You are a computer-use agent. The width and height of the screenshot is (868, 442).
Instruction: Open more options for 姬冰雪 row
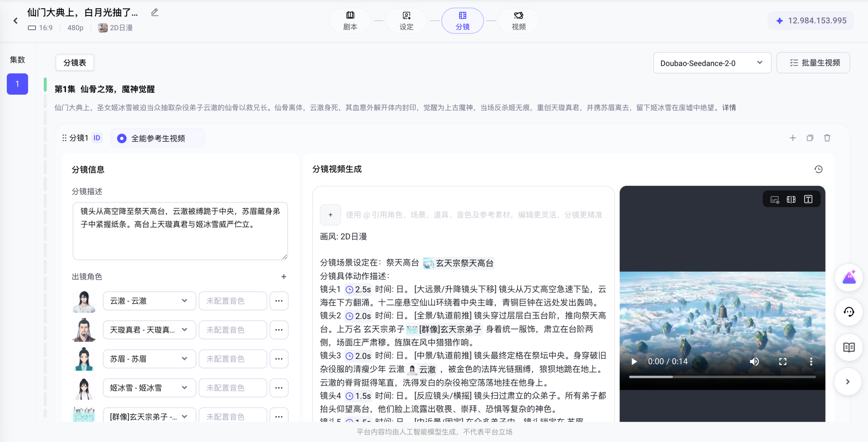click(279, 388)
